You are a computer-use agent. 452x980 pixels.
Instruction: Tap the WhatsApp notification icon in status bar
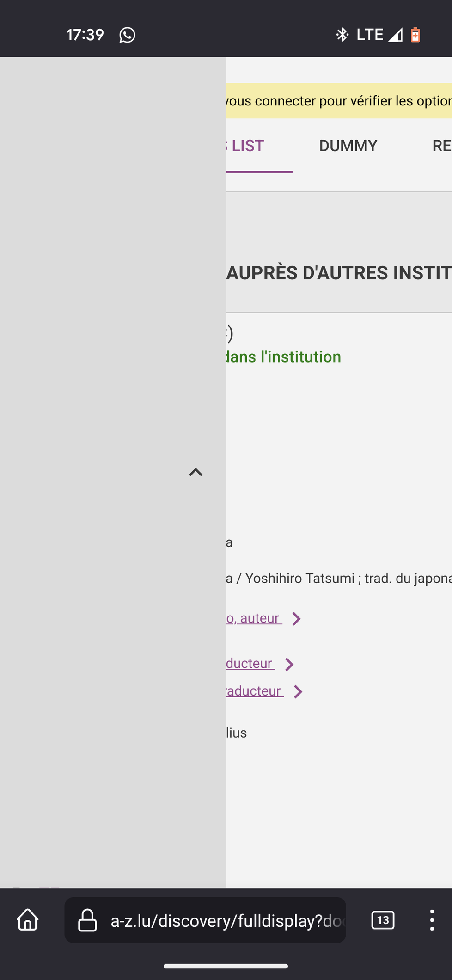tap(127, 35)
